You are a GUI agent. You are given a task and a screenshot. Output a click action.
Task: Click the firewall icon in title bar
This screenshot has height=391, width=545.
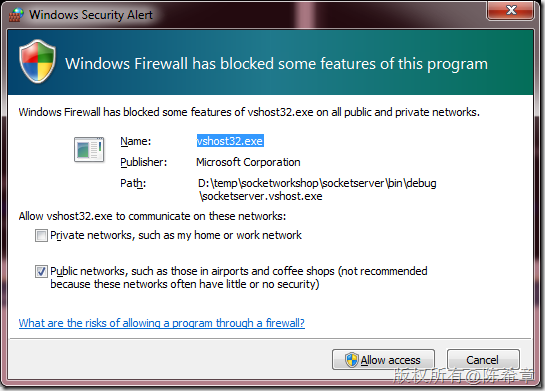[x=16, y=15]
